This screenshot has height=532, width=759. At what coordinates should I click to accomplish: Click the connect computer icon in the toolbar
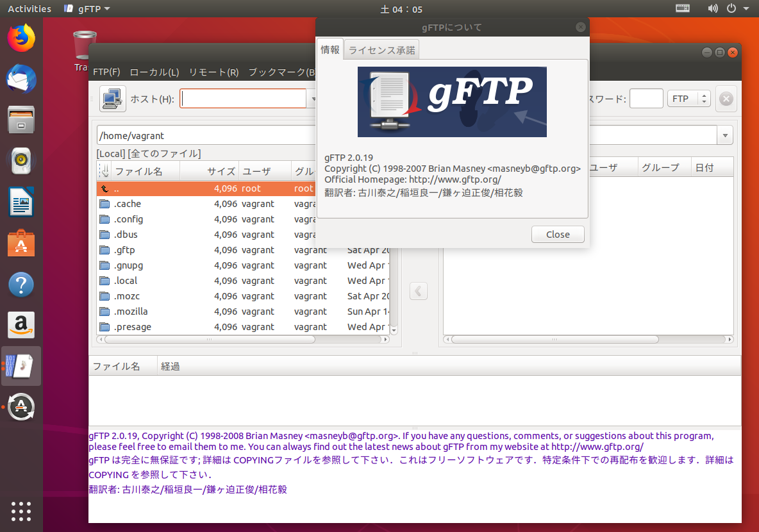click(112, 98)
